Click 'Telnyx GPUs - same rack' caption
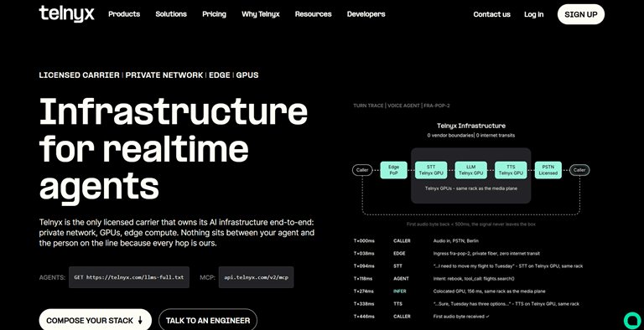 471,188
